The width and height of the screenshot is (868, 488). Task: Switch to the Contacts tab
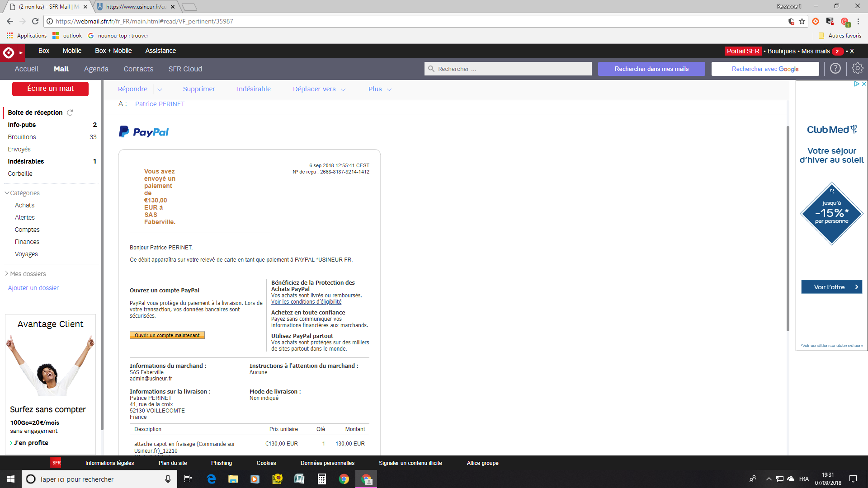click(138, 69)
